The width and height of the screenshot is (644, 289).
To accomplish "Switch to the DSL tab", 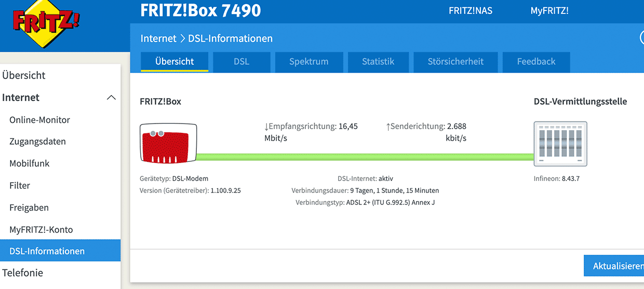I will tap(242, 61).
